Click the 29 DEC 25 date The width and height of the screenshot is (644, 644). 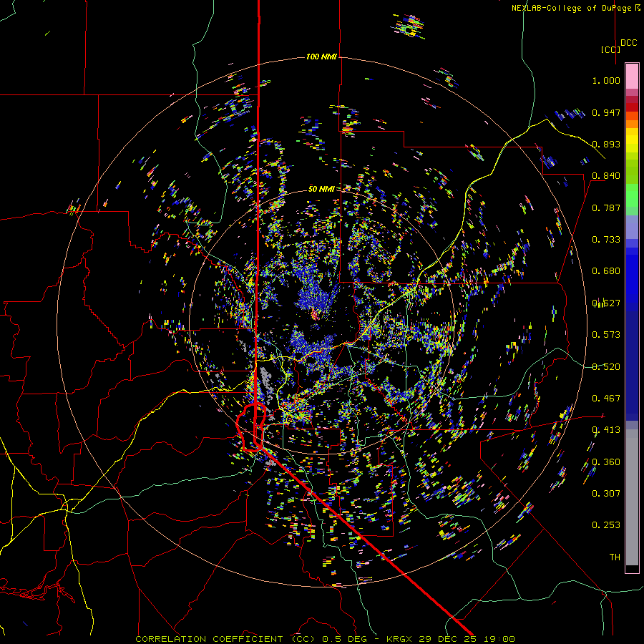(447, 639)
